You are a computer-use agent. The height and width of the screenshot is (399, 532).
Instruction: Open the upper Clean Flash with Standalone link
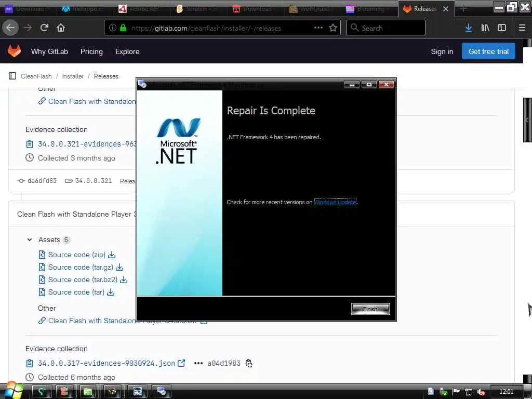pos(91,101)
